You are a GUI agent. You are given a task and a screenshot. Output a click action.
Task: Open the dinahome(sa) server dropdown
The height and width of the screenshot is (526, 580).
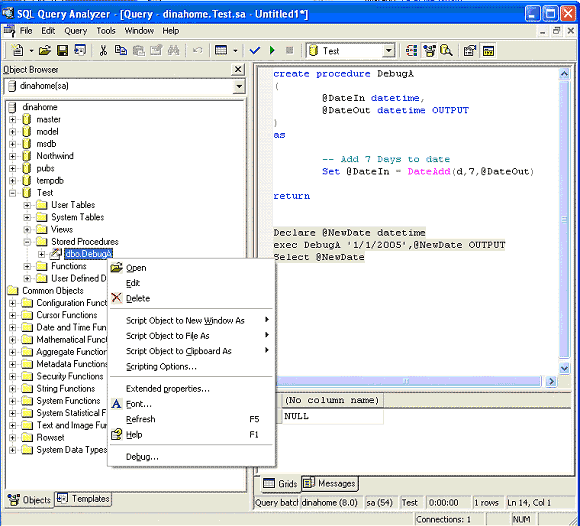[239, 87]
